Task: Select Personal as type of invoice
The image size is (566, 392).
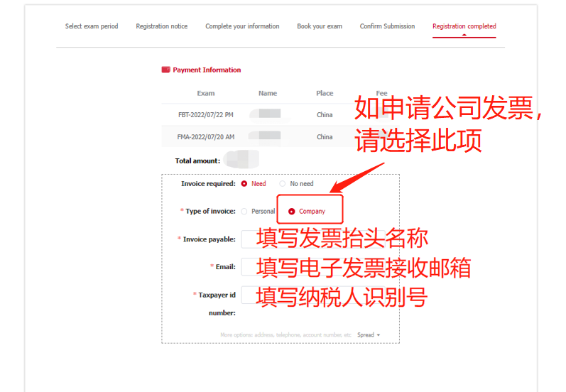Action: click(x=245, y=212)
